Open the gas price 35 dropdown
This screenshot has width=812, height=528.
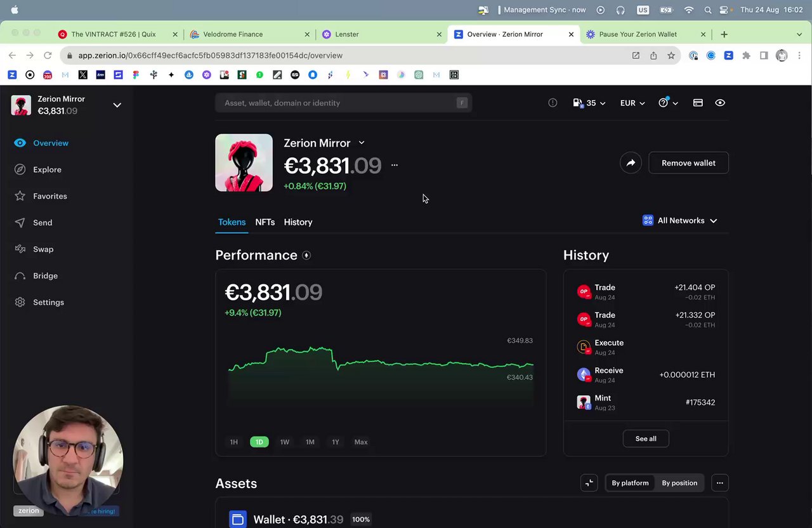pos(589,103)
